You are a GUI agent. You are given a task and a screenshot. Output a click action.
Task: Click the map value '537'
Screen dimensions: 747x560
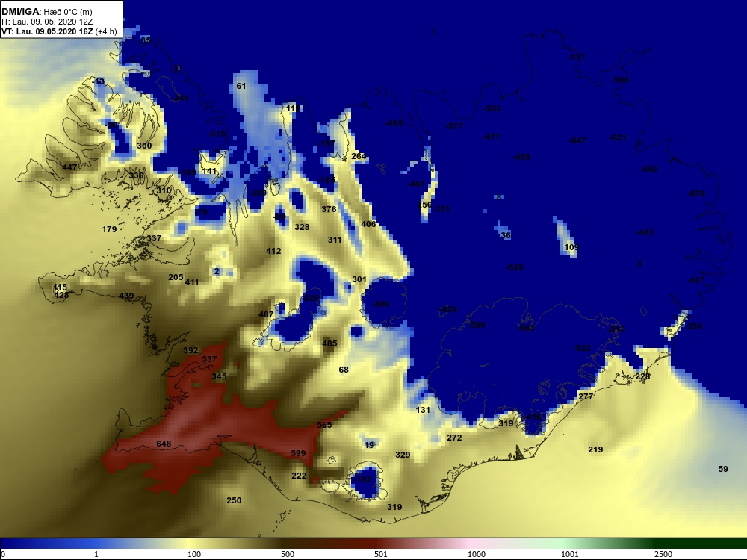[209, 359]
